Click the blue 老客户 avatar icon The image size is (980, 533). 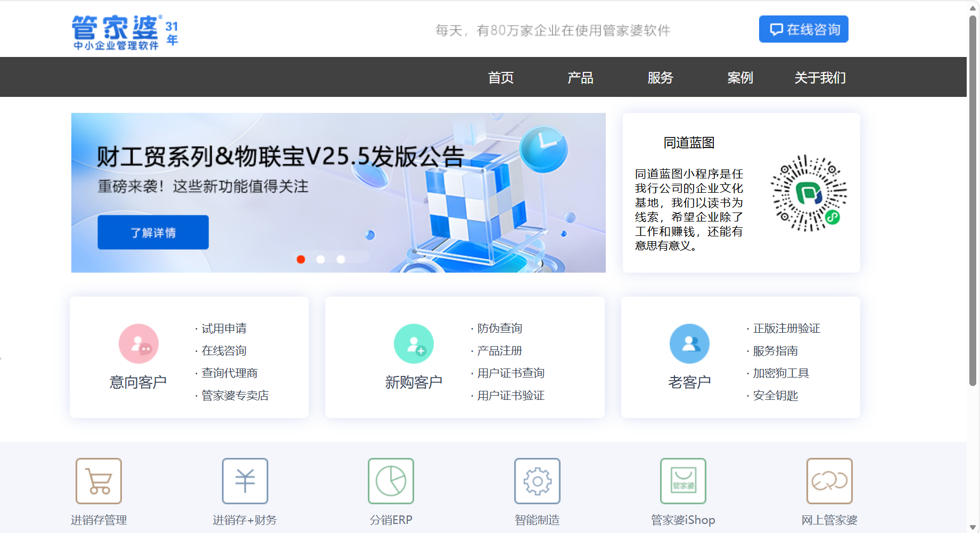point(689,344)
